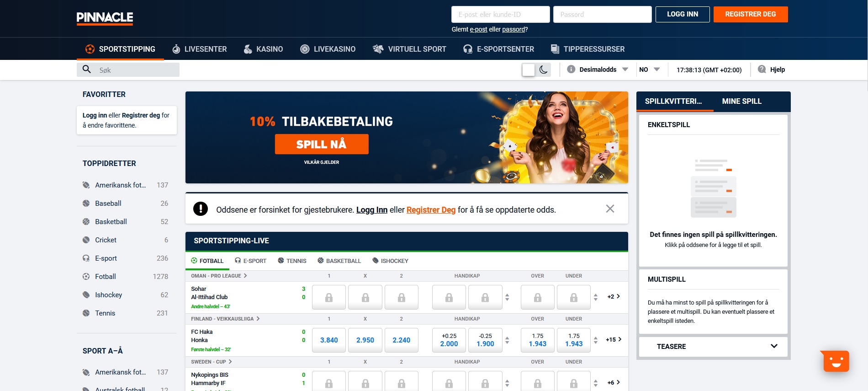Click the Hjelp help icon
The height and width of the screenshot is (391, 868).
point(762,70)
